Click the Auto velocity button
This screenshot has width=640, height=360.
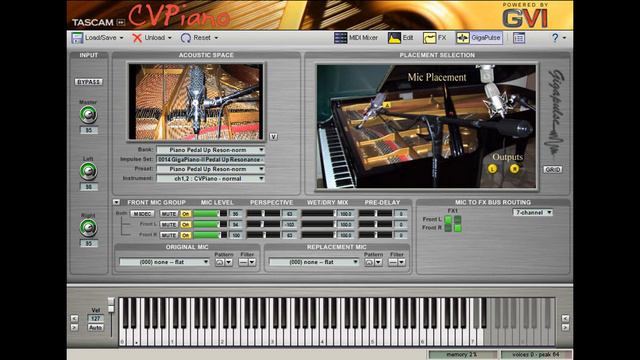[95, 327]
